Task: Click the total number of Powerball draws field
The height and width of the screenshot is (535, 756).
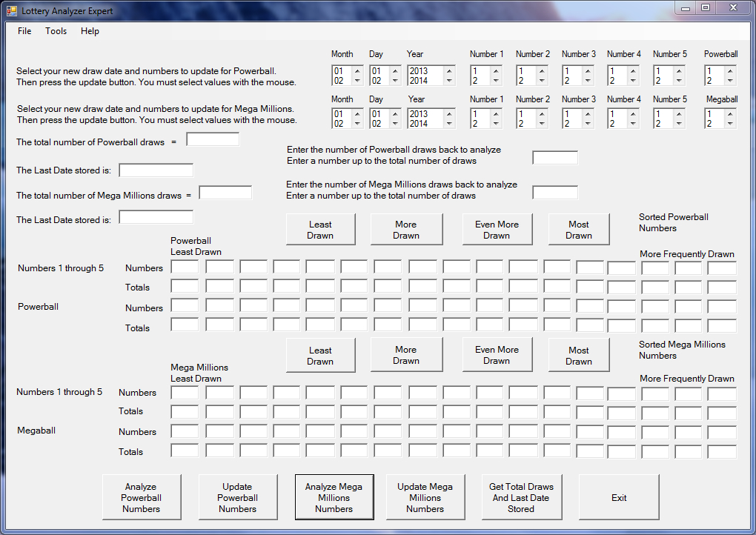Action: coord(213,140)
